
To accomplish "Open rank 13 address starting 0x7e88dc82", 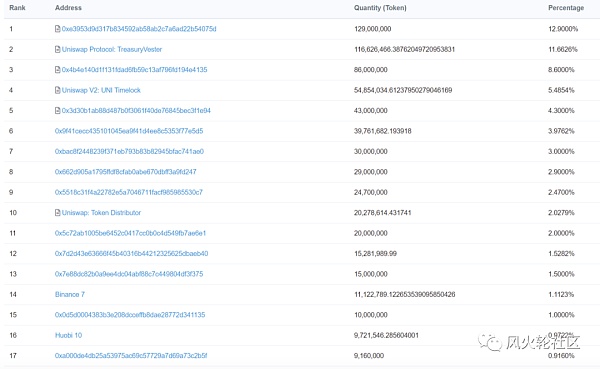I will click(129, 274).
